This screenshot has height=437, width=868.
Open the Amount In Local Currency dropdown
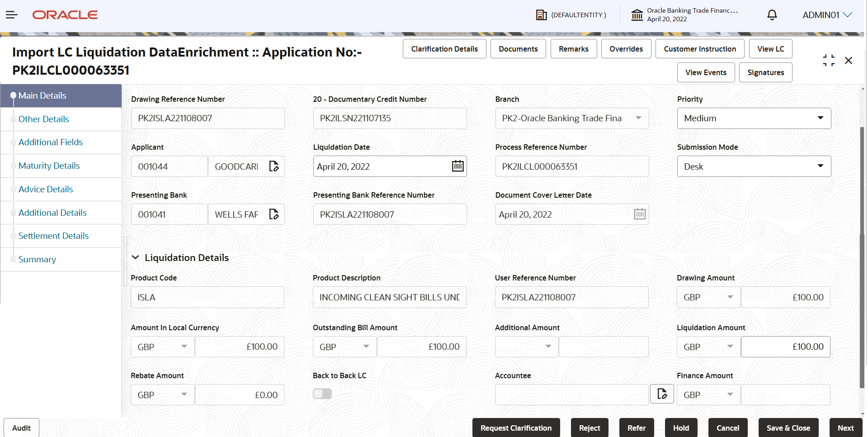tap(163, 347)
